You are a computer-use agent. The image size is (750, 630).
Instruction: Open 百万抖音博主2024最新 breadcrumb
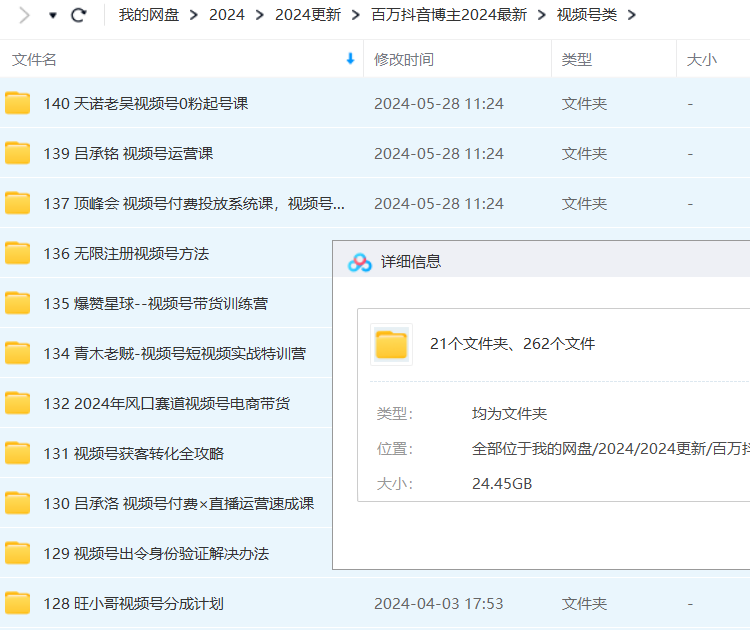(448, 15)
